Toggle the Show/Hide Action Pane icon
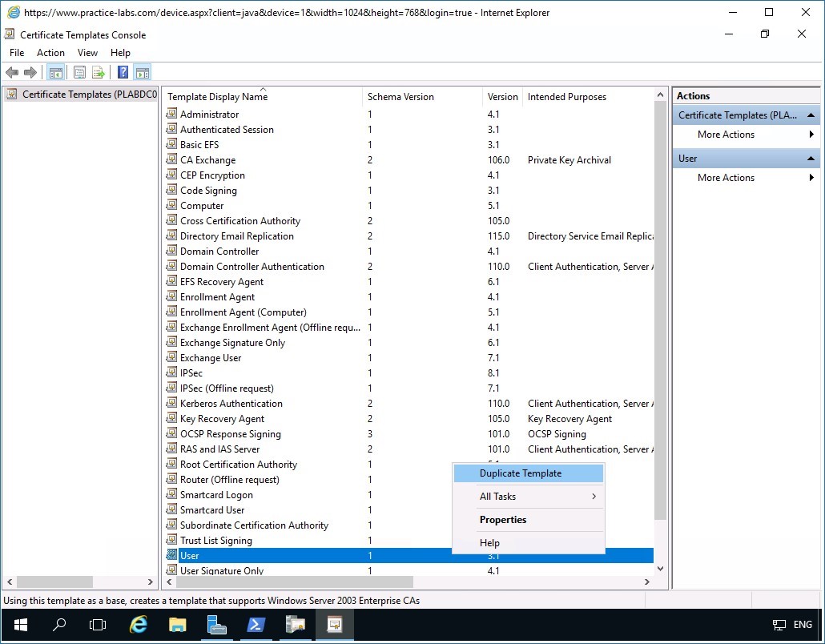The height and width of the screenshot is (644, 825). (142, 72)
